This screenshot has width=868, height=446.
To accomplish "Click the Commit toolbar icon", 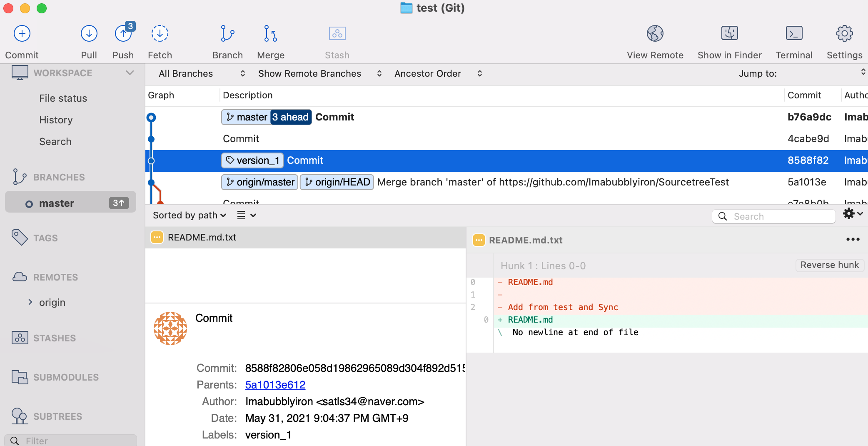I will coord(22,34).
